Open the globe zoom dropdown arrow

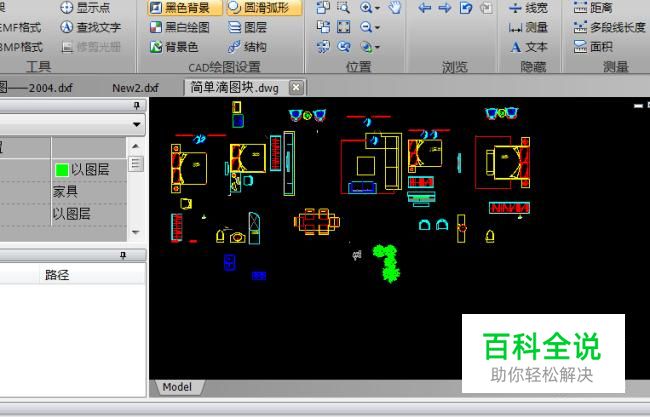pyautogui.click(x=377, y=47)
